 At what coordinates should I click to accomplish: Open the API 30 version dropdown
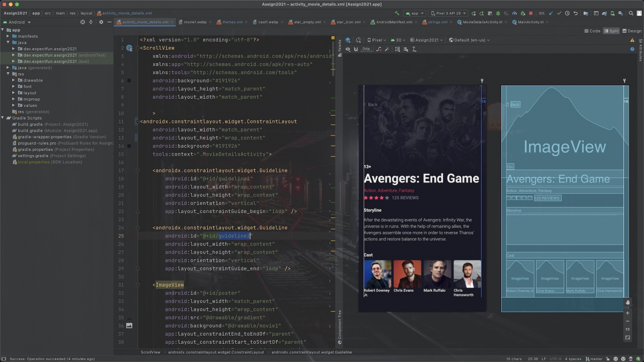[398, 40]
